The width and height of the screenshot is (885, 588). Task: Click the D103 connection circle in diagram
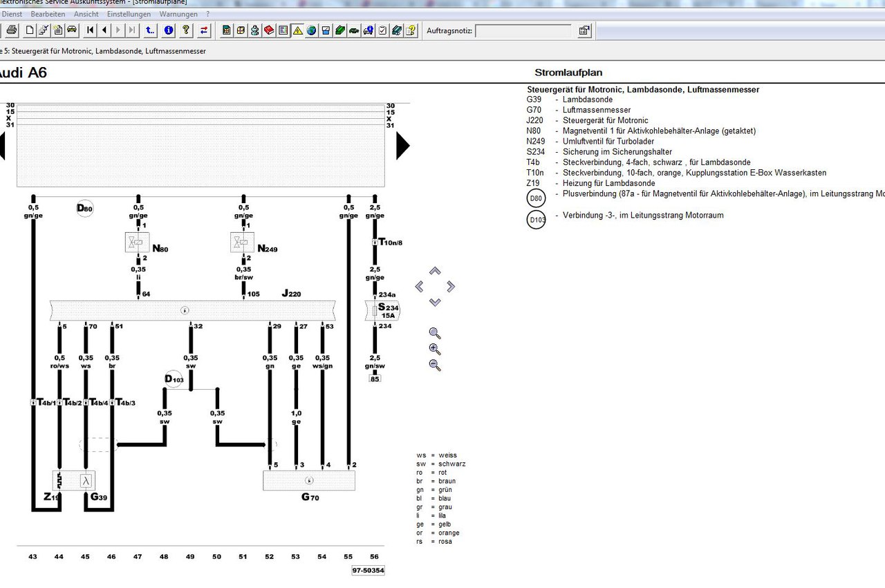174,379
